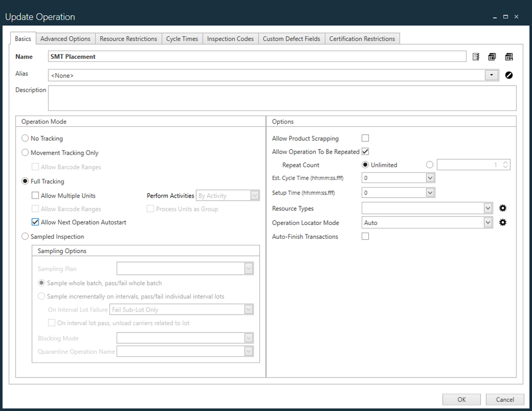Screen dimensions: 532x411
Task: Open the Certification Restrictions tab
Action: tap(362, 38)
